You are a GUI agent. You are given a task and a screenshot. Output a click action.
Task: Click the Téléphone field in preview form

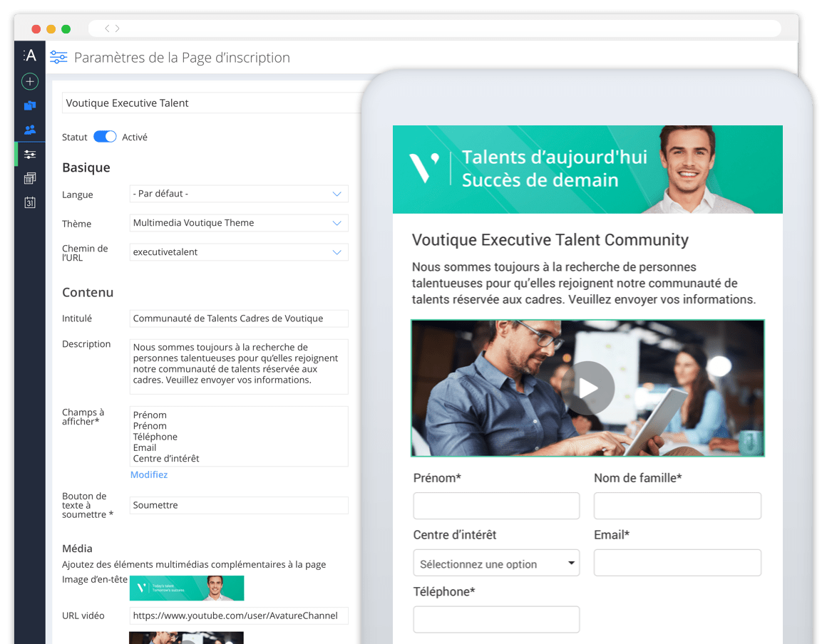tap(496, 619)
